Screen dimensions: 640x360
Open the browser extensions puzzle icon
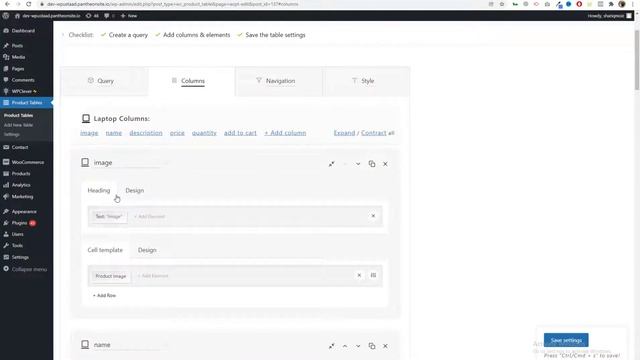tap(611, 4)
